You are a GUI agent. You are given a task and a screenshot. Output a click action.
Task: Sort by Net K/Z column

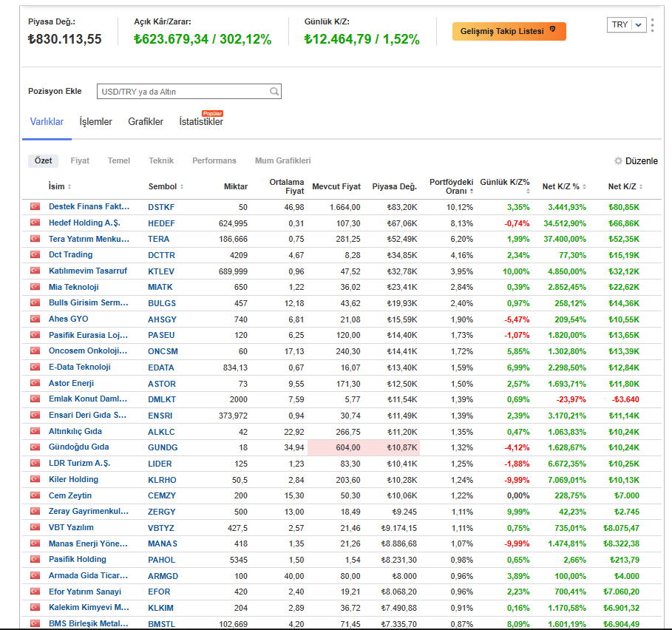(x=641, y=187)
